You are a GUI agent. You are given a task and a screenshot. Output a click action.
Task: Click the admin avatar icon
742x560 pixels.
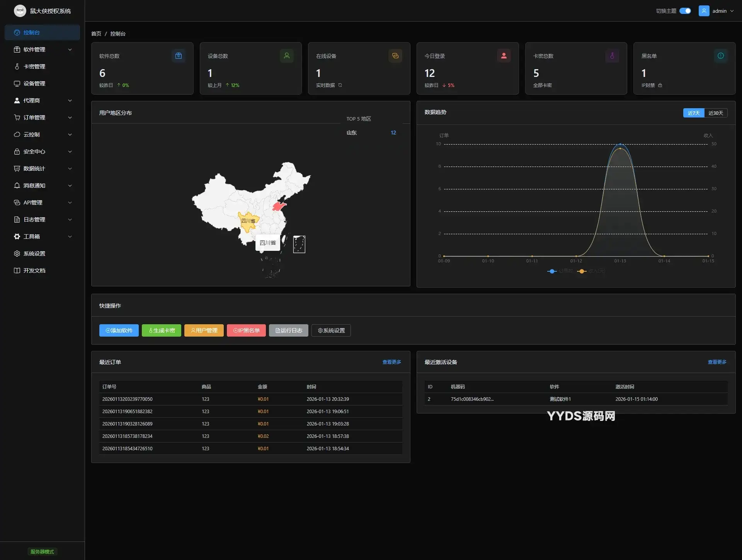tap(704, 11)
